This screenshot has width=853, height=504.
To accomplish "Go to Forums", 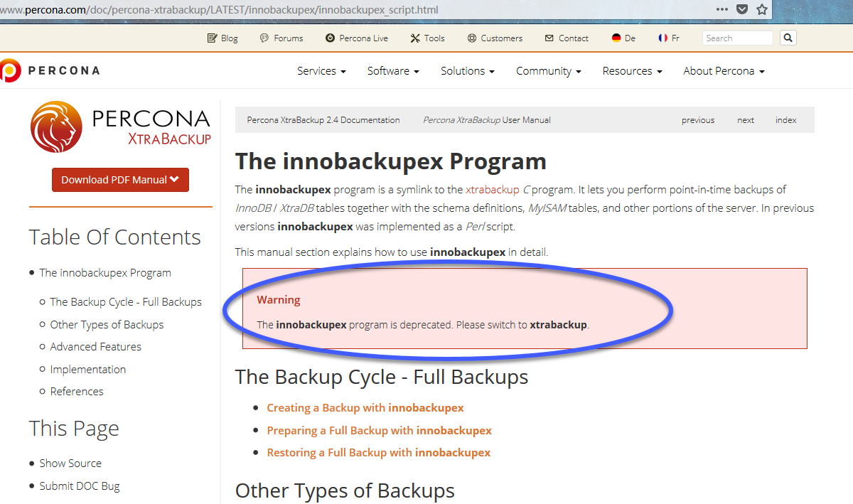I will [281, 38].
